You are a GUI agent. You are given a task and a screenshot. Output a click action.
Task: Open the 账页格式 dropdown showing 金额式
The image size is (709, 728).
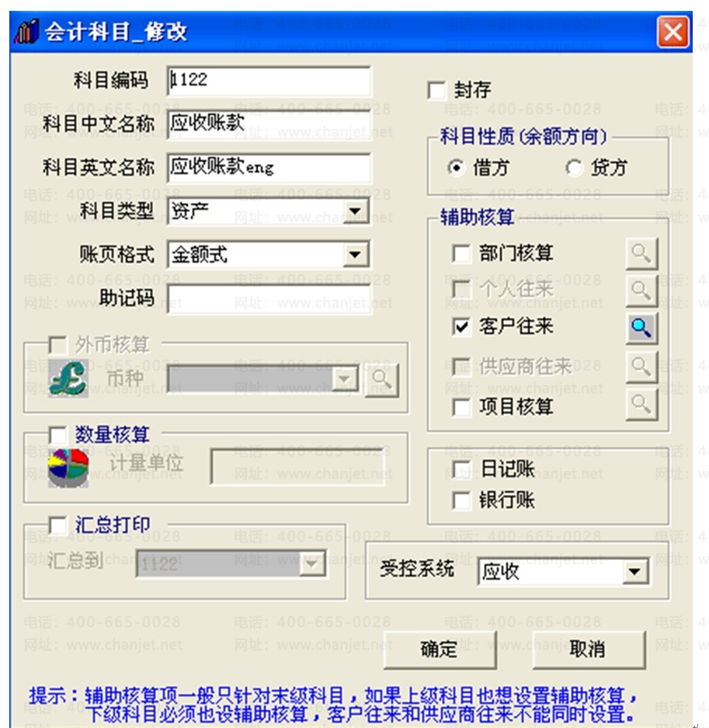(x=356, y=254)
